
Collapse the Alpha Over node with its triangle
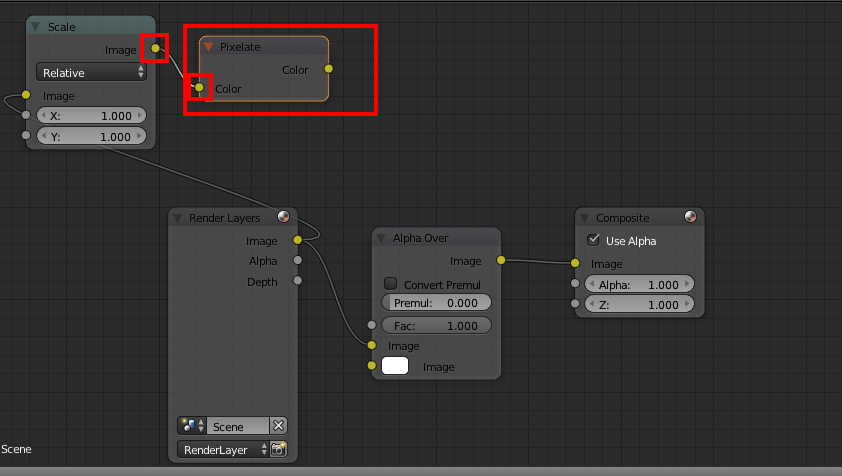[x=381, y=238]
